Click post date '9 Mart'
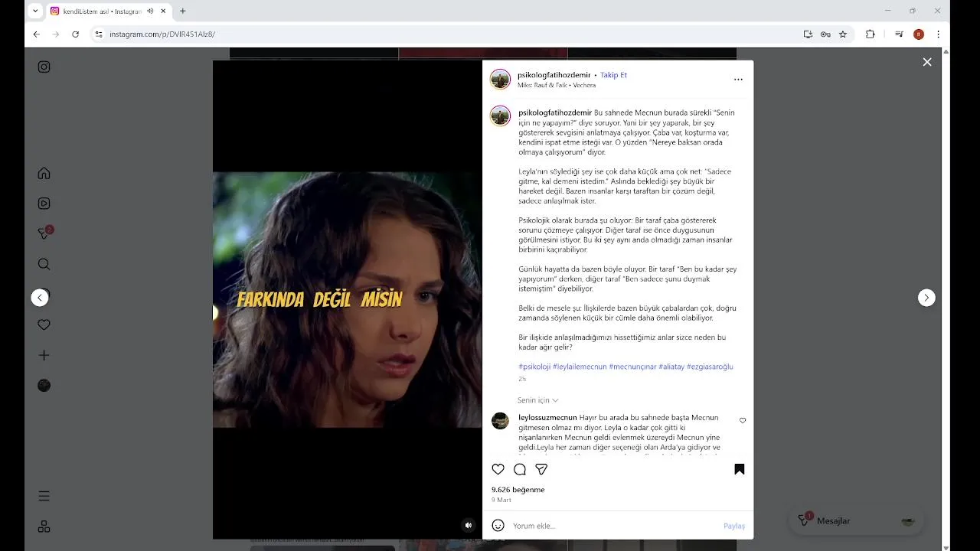The width and height of the screenshot is (980, 551). (x=501, y=500)
